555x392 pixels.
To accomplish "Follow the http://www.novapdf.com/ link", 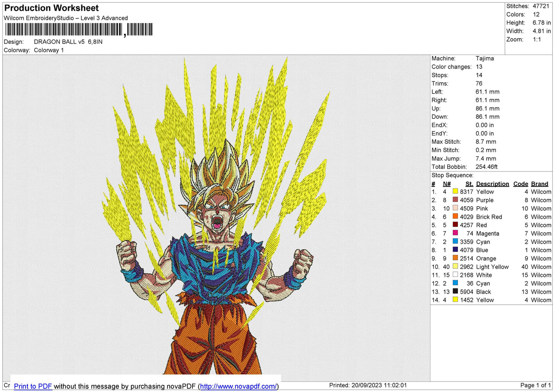I will [239, 386].
